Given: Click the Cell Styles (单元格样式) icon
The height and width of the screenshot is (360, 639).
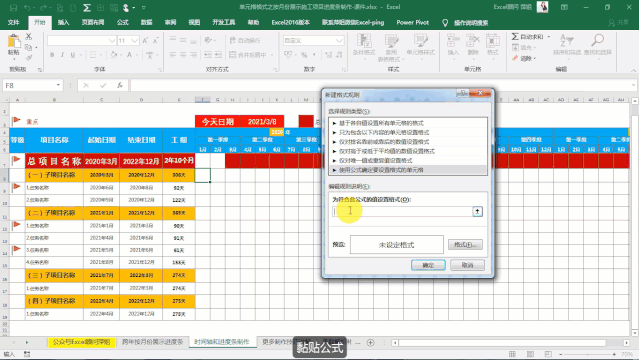Looking at the screenshot, I should tap(421, 41).
